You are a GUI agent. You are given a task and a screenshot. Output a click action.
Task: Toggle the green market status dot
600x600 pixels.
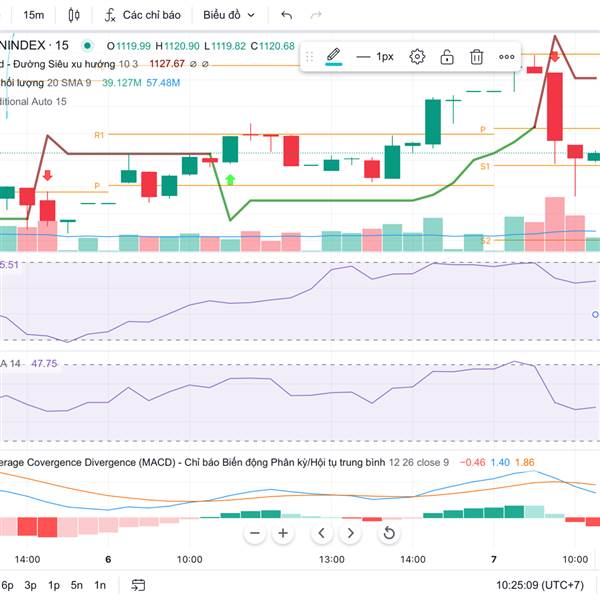[87, 46]
